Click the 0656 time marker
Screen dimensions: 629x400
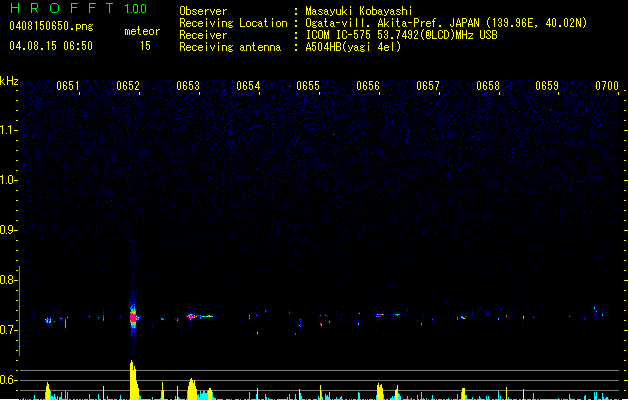coord(368,86)
